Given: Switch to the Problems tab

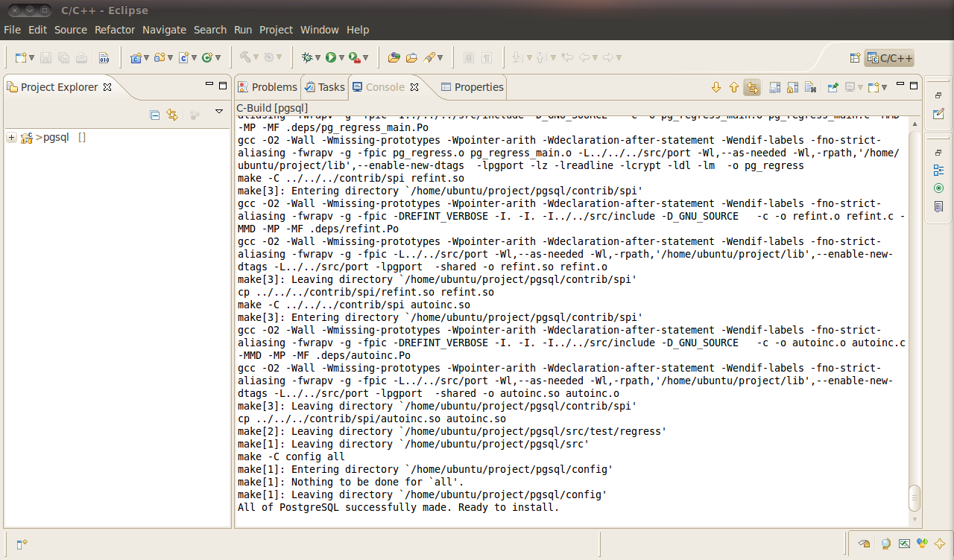Looking at the screenshot, I should coord(268,87).
